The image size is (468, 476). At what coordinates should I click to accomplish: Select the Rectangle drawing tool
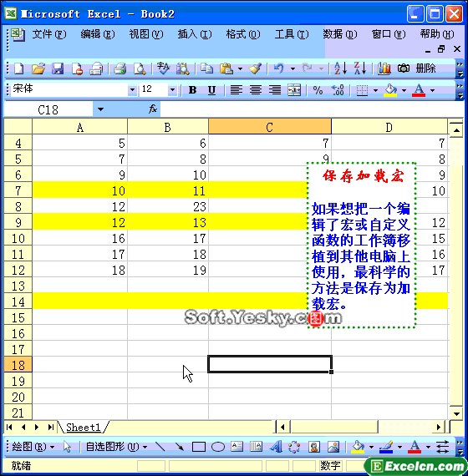(x=199, y=447)
